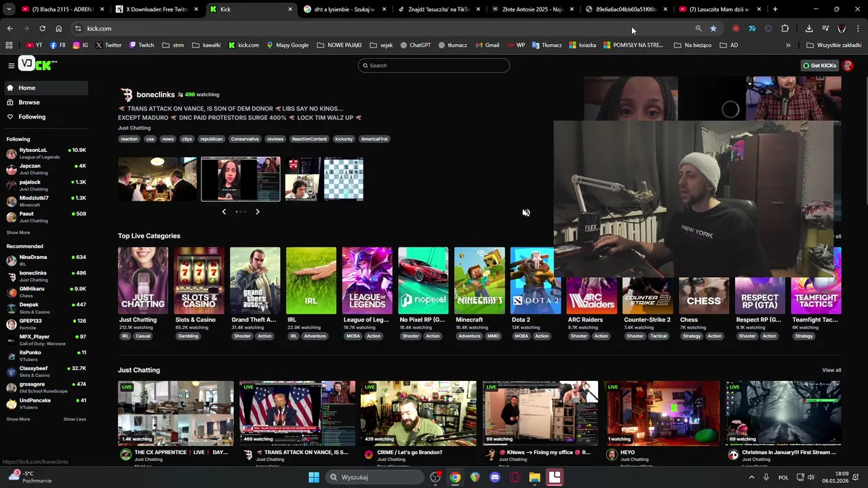
Task: Click the microphone icon in system tray
Action: 766,477
